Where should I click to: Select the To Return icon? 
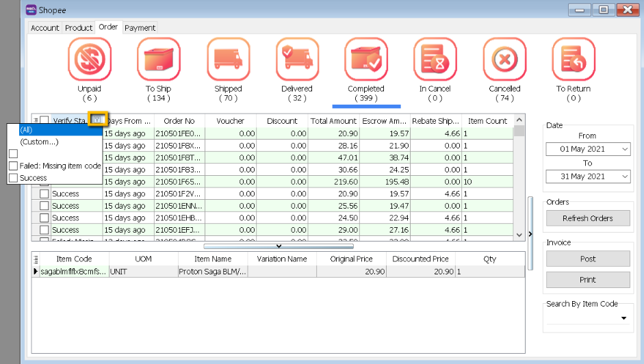[x=574, y=60]
